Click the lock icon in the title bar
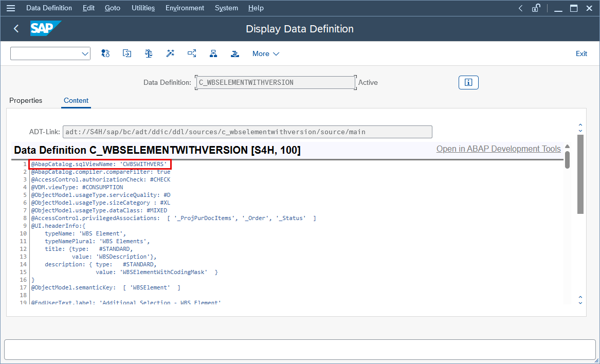The height and width of the screenshot is (364, 600). [x=536, y=8]
